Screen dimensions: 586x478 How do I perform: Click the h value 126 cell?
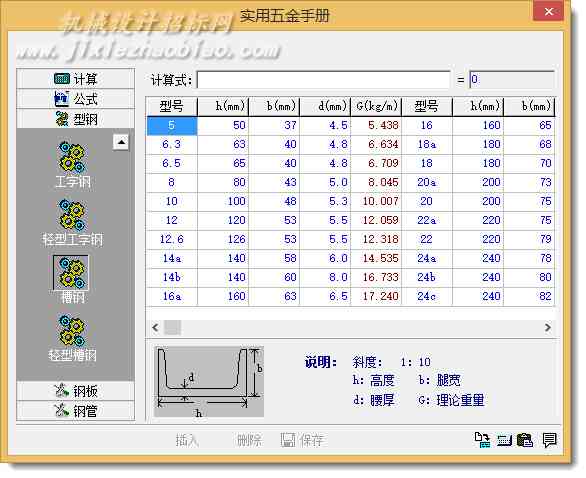[x=223, y=240]
